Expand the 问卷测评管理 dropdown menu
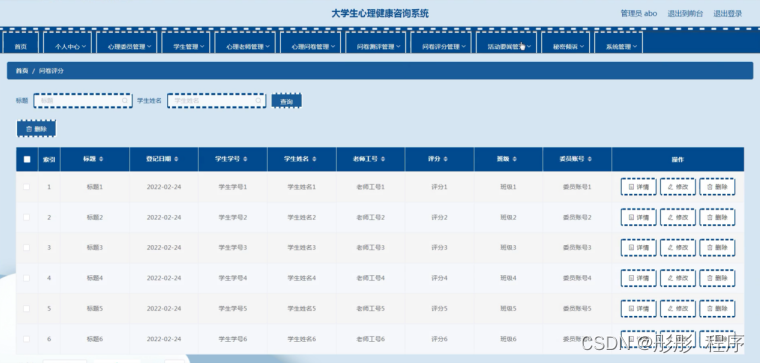Viewport: 760px width, 363px height. click(376, 44)
